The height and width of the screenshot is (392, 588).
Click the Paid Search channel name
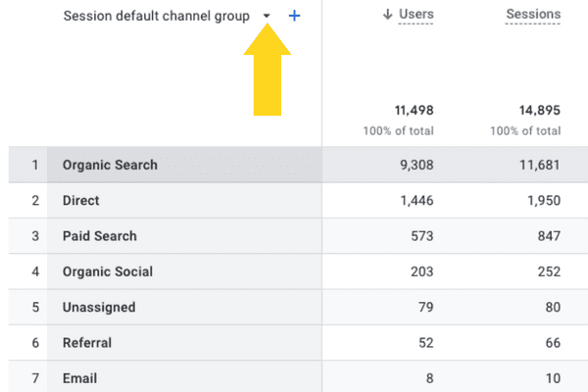click(x=99, y=236)
